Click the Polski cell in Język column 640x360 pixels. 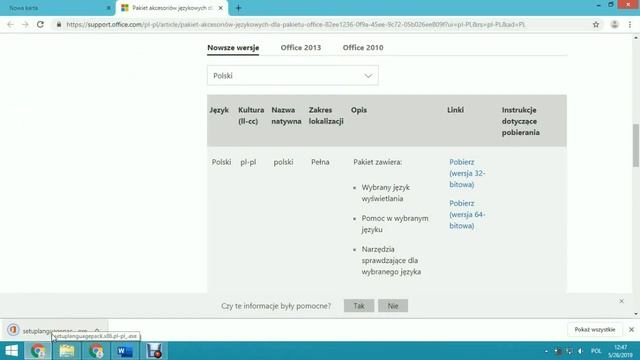coord(221,162)
